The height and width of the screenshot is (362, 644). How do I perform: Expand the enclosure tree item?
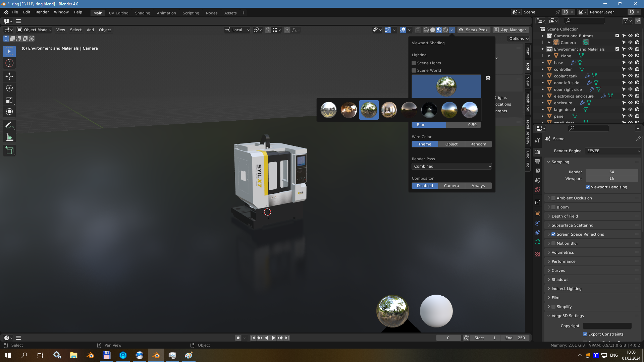pos(543,103)
